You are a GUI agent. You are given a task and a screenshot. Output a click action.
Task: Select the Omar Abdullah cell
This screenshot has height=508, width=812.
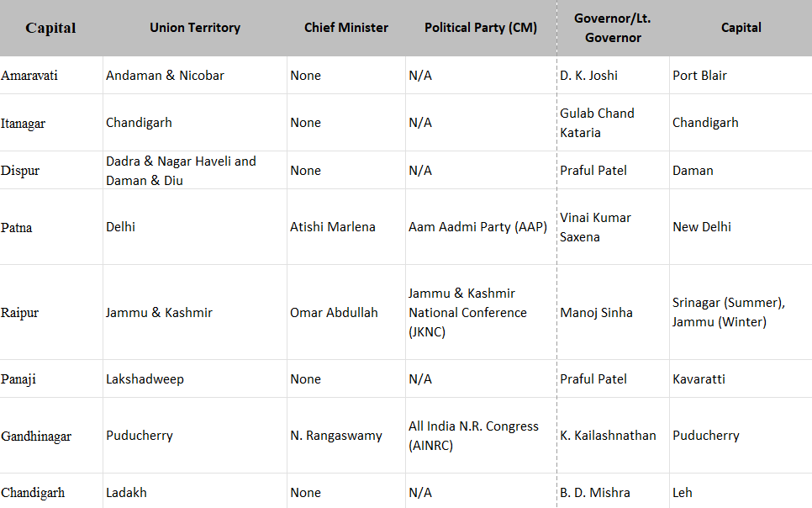(334, 313)
